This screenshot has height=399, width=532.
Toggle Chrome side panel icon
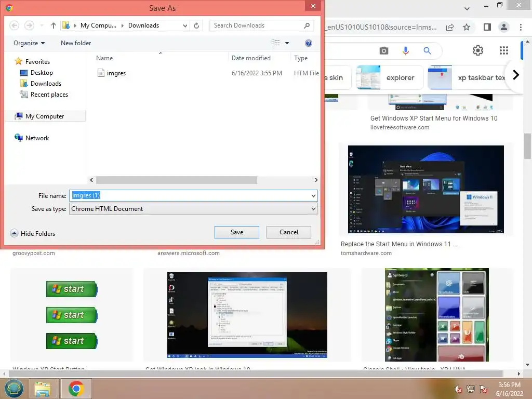click(x=487, y=27)
